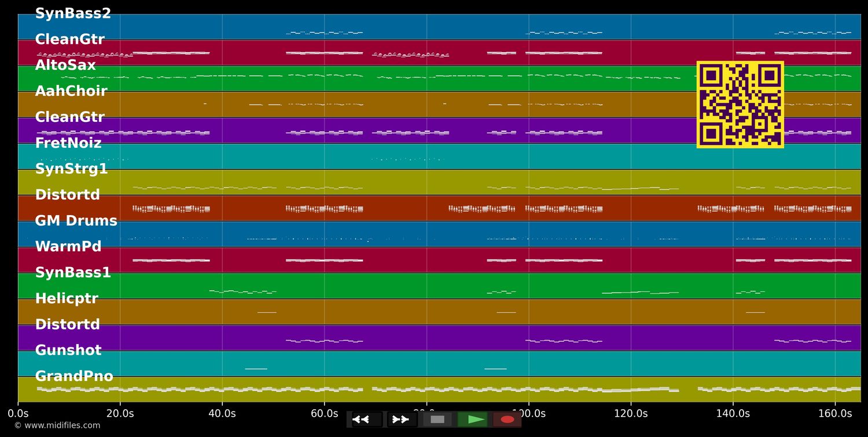
Task: Click the 160.0s time axis label
Action: (835, 414)
